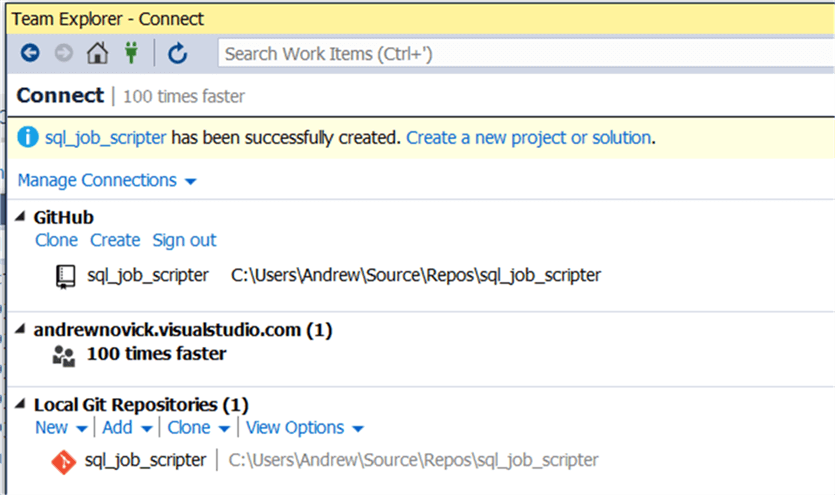Refresh the Team Explorer page

tap(178, 54)
